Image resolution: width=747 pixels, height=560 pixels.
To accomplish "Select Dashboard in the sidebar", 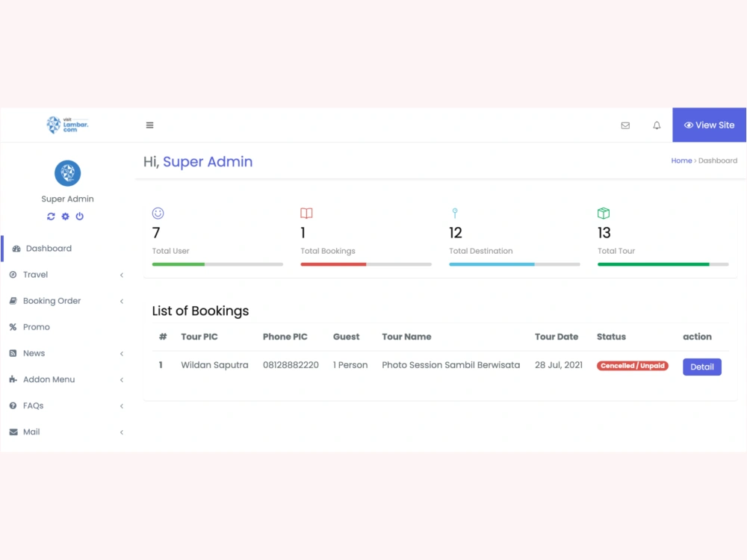I will (69, 249).
